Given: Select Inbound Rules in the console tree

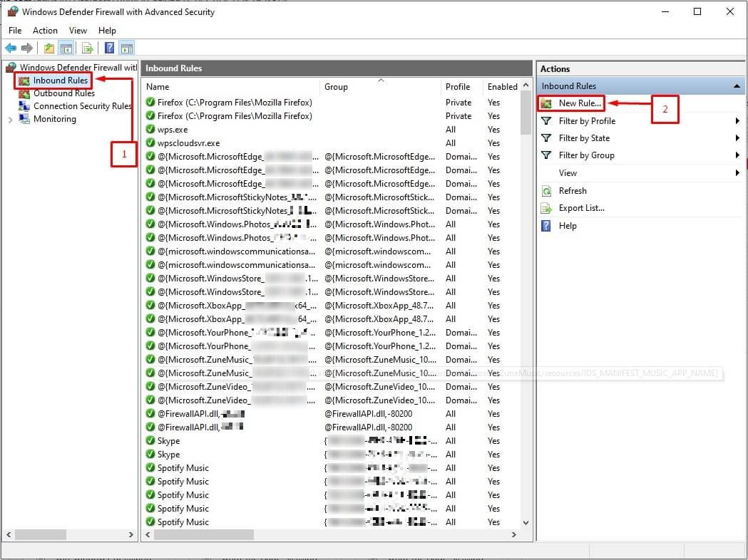Looking at the screenshot, I should [61, 81].
